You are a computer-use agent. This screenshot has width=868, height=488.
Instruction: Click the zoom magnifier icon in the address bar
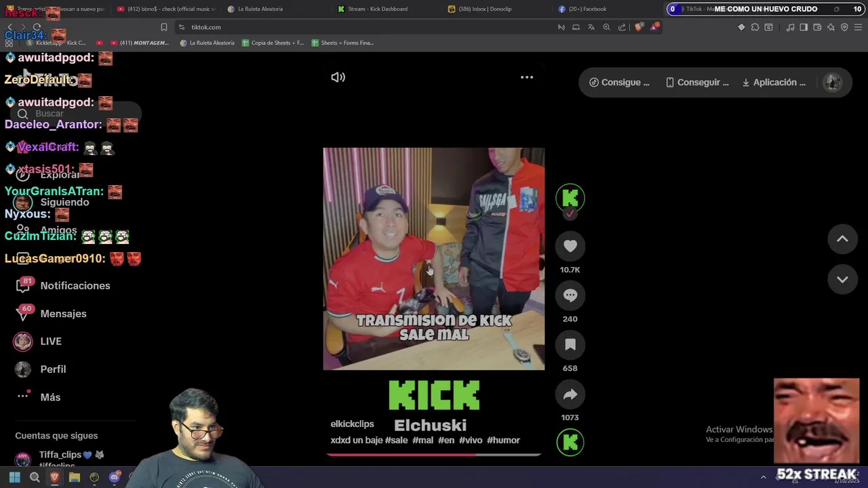click(606, 27)
